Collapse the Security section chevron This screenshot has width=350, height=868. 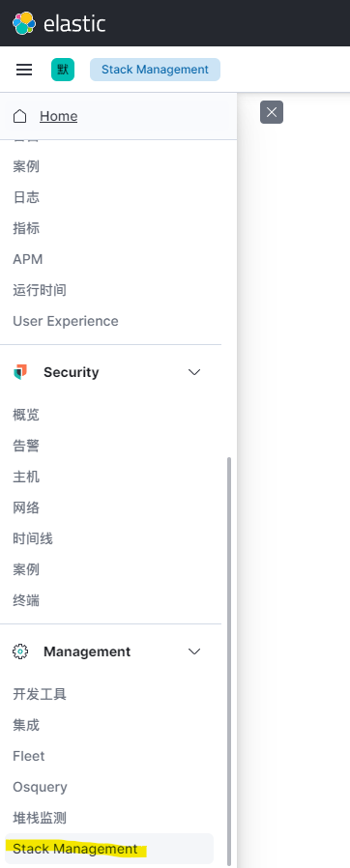(194, 372)
